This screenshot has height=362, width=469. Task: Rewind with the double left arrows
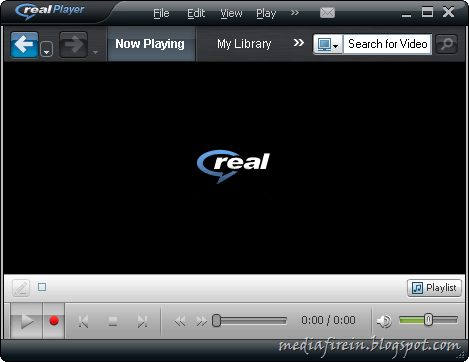pyautogui.click(x=180, y=321)
